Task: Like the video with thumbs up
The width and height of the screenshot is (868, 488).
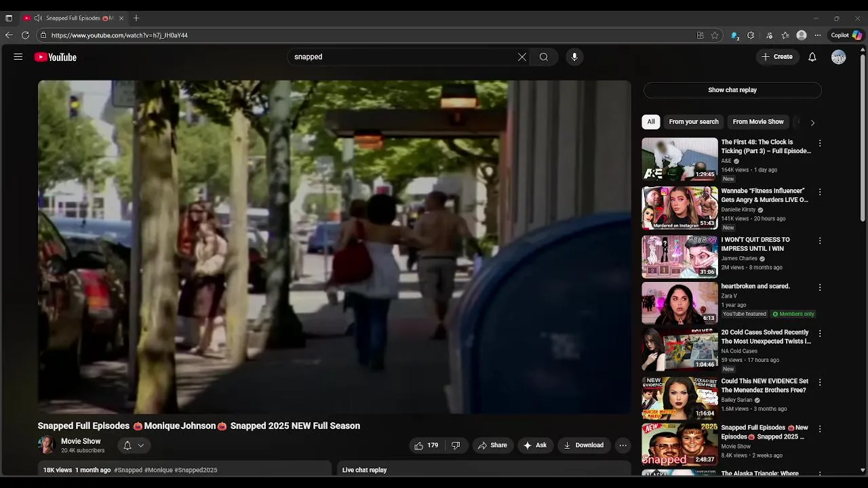Action: coord(419,445)
